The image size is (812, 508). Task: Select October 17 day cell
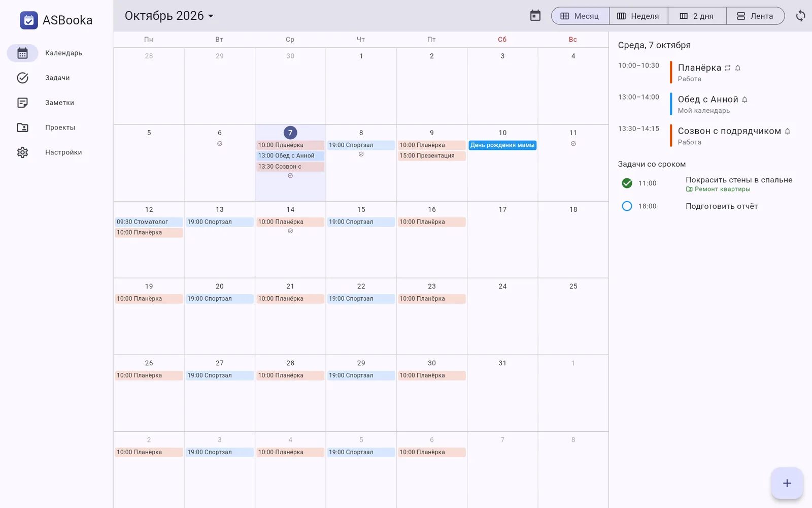(502, 239)
